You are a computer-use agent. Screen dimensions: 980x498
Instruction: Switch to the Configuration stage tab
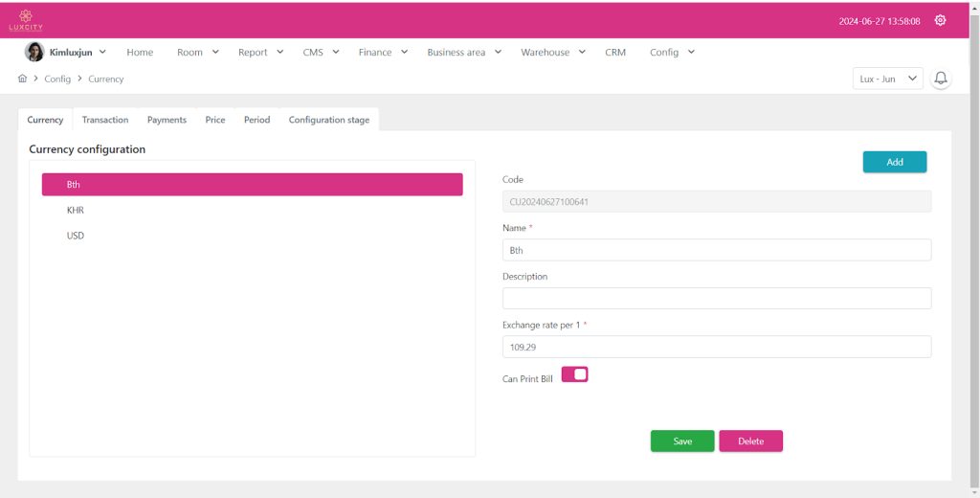pos(328,120)
